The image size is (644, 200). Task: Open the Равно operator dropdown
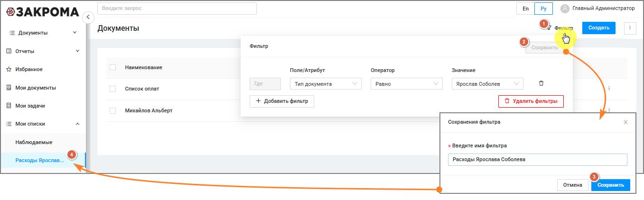click(x=406, y=84)
